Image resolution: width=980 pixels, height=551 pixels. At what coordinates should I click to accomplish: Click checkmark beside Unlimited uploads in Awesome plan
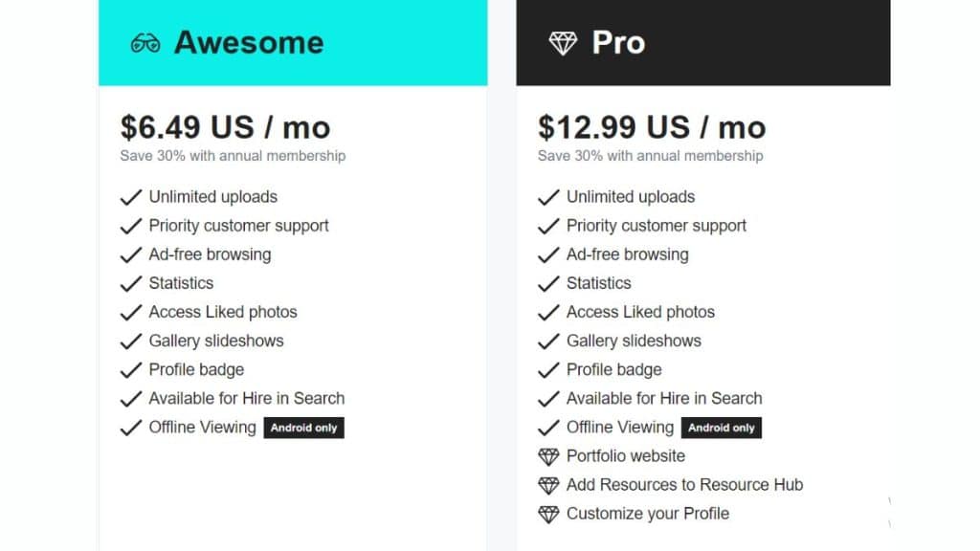click(131, 197)
